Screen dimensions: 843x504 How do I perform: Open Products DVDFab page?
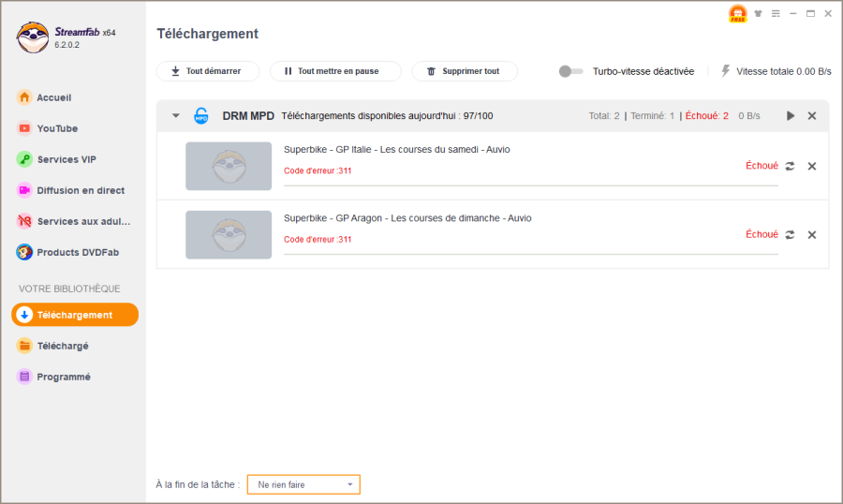point(67,252)
